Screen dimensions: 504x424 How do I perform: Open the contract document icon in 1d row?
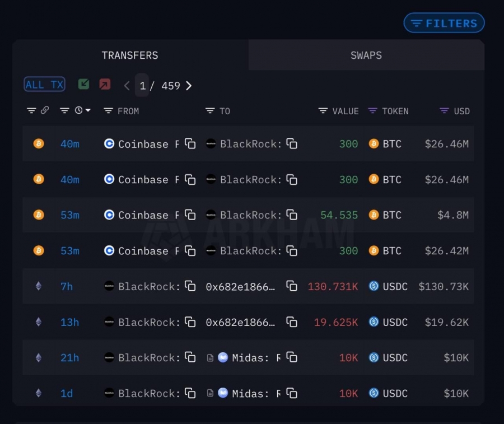210,393
